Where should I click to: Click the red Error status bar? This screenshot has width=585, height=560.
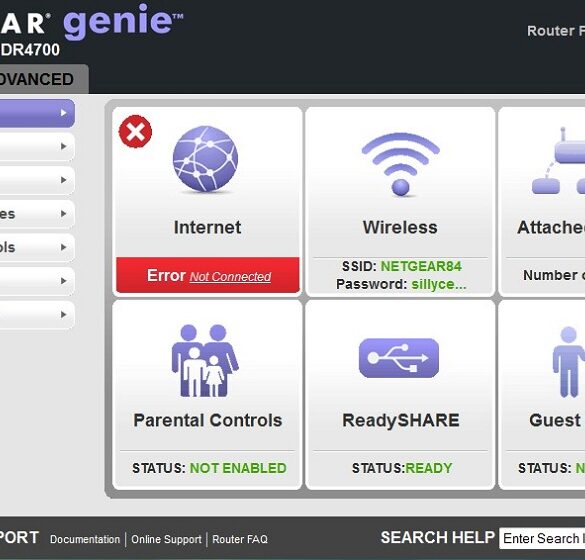click(x=208, y=275)
